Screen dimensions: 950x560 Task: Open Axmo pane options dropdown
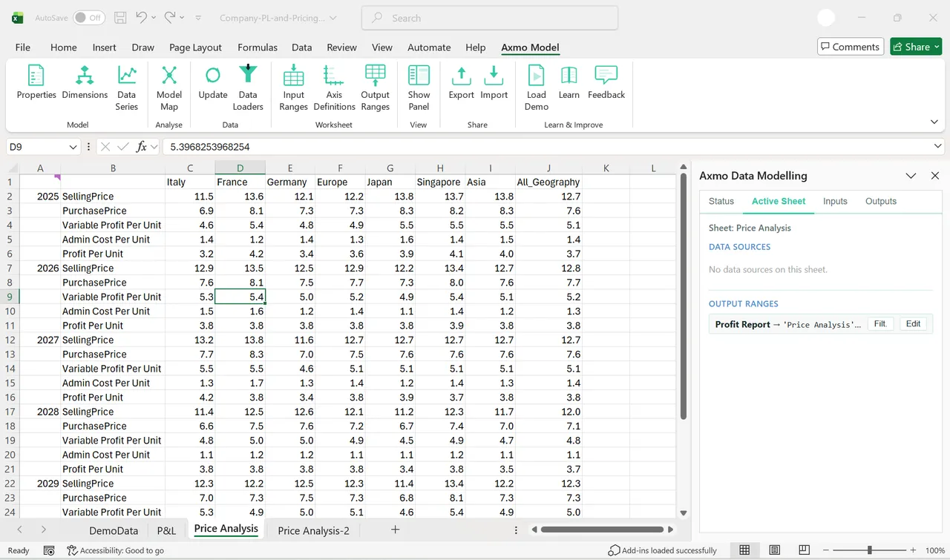click(x=911, y=176)
